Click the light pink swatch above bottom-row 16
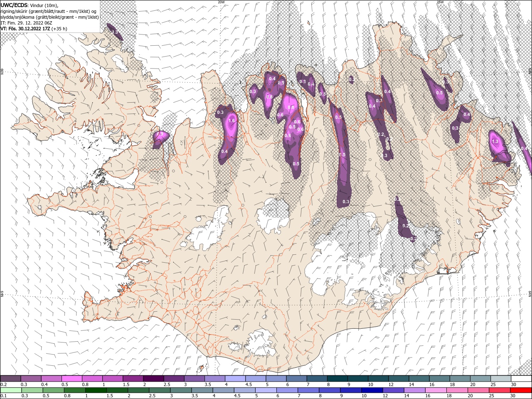 coord(435,390)
